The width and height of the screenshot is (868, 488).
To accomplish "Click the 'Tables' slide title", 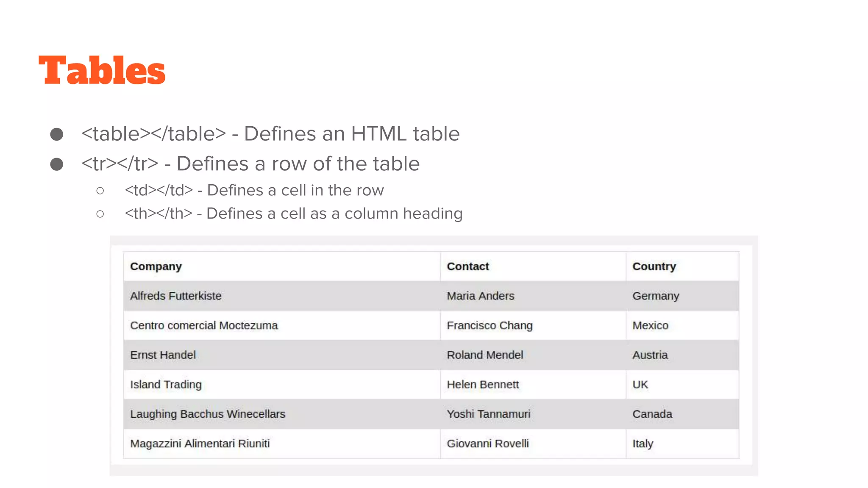I will tap(102, 70).
